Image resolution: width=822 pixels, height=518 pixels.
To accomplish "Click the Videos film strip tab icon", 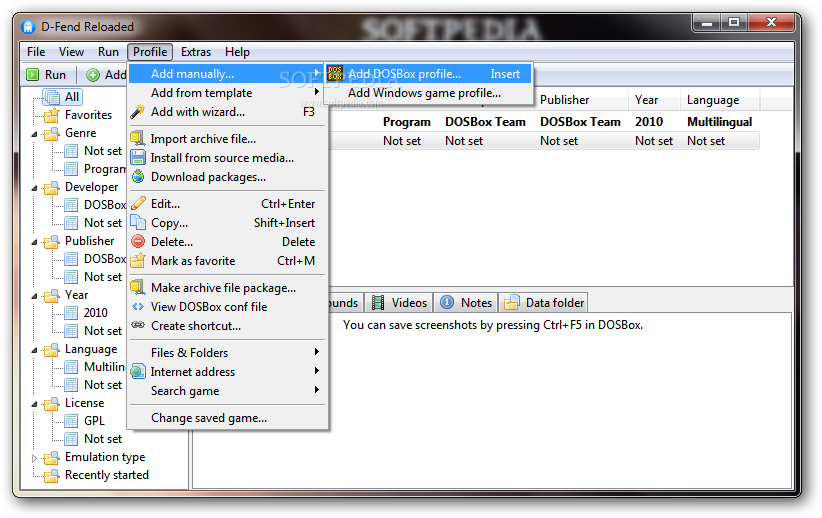I will tap(378, 303).
